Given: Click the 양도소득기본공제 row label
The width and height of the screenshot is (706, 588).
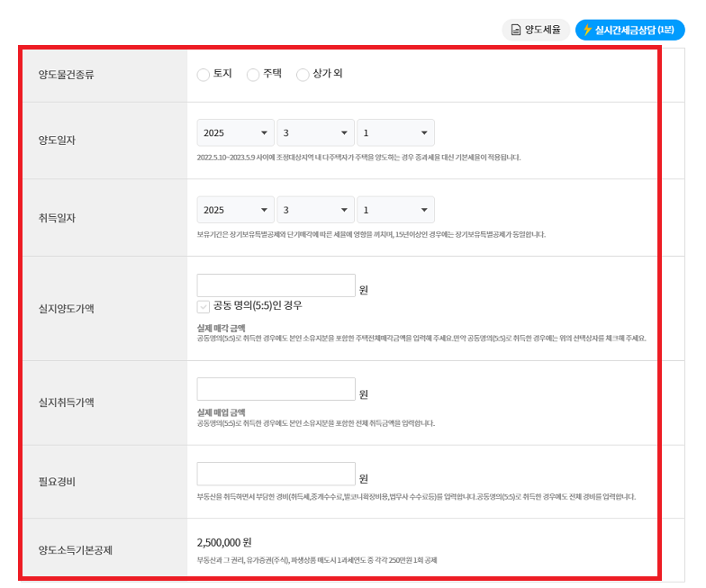Looking at the screenshot, I should point(76,550).
